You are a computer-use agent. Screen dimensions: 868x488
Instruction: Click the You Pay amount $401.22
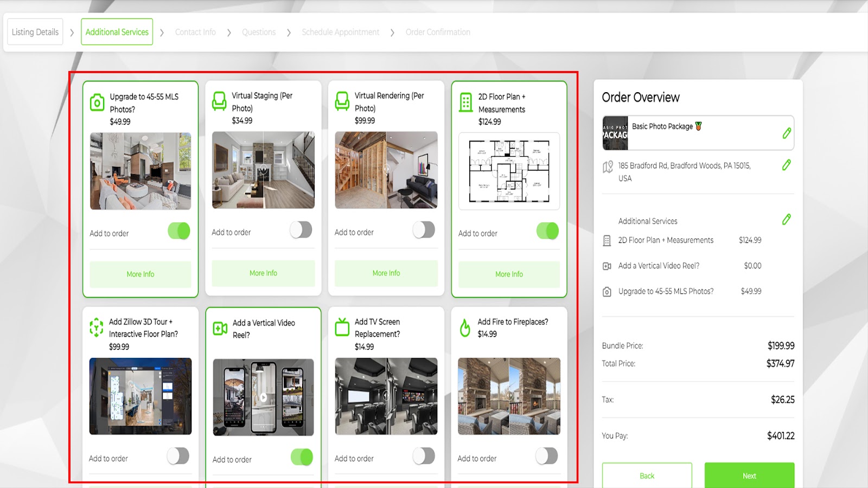[781, 435]
